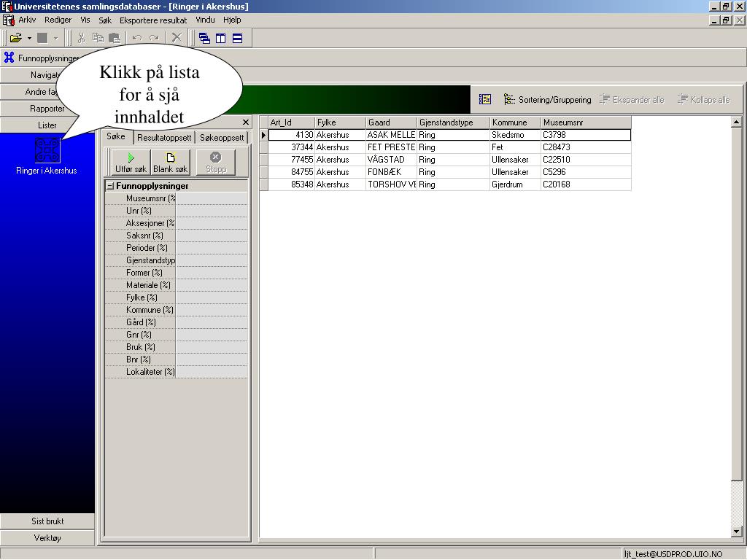
Task: Open Sortering/Gruppering
Action: 547,99
